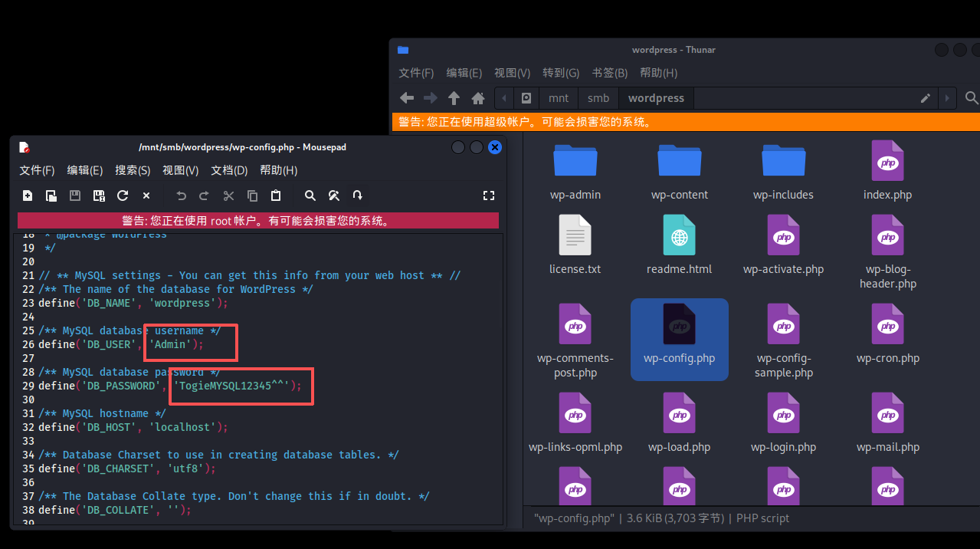Open the 搜索(S) menu in Mousepad
This screenshot has width=980, height=549.
(x=133, y=170)
